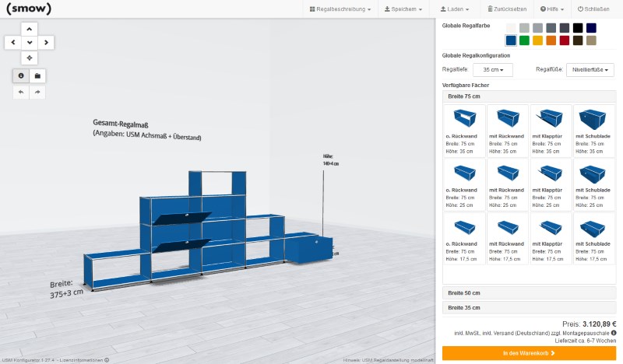The height and width of the screenshot is (364, 623).
Task: Click the right arrow view control
Action: (46, 43)
